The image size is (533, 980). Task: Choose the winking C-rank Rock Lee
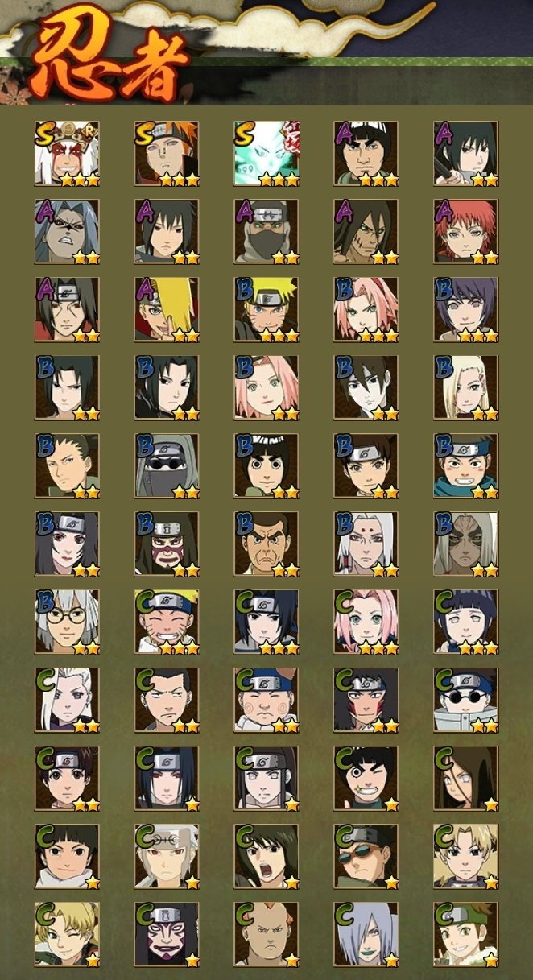coord(366,778)
